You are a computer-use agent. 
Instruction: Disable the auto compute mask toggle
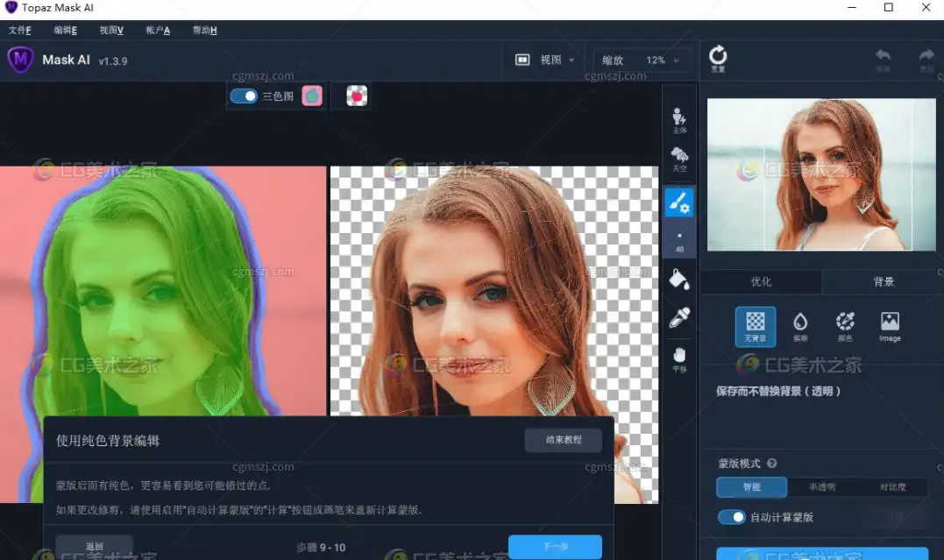pos(732,517)
